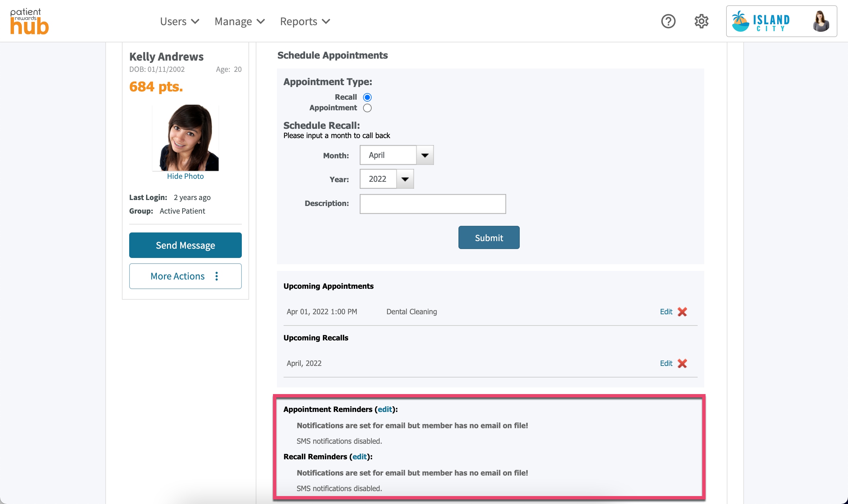
Task: Edit the April, 2022 recall
Action: point(666,363)
